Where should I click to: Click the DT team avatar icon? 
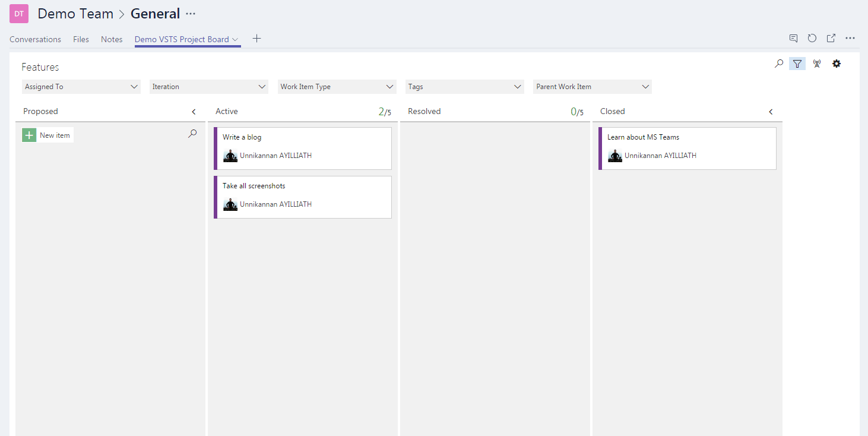tap(19, 14)
